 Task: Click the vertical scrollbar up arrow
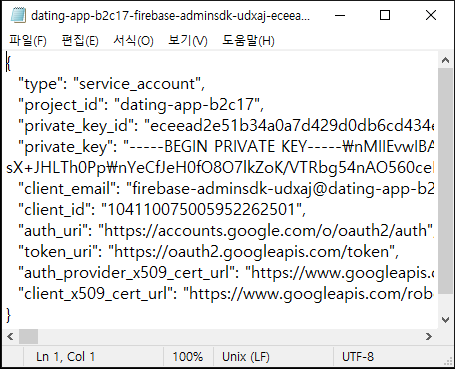click(x=445, y=60)
